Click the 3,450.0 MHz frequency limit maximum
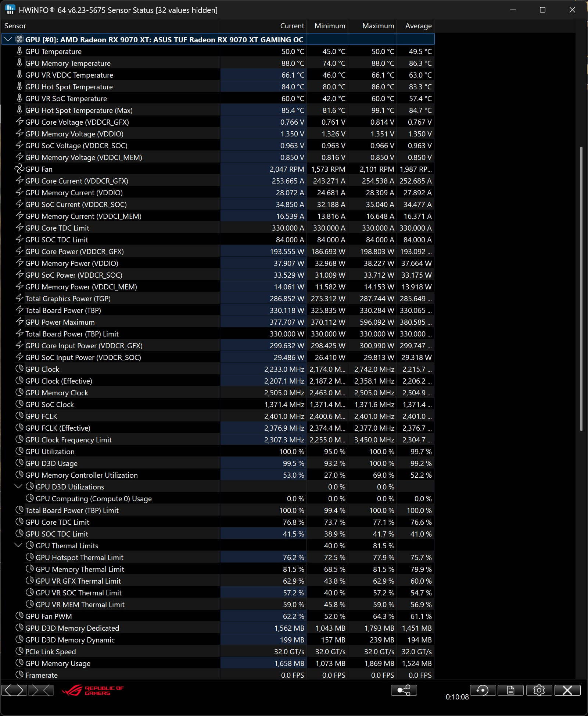This screenshot has width=588, height=716. (x=374, y=439)
